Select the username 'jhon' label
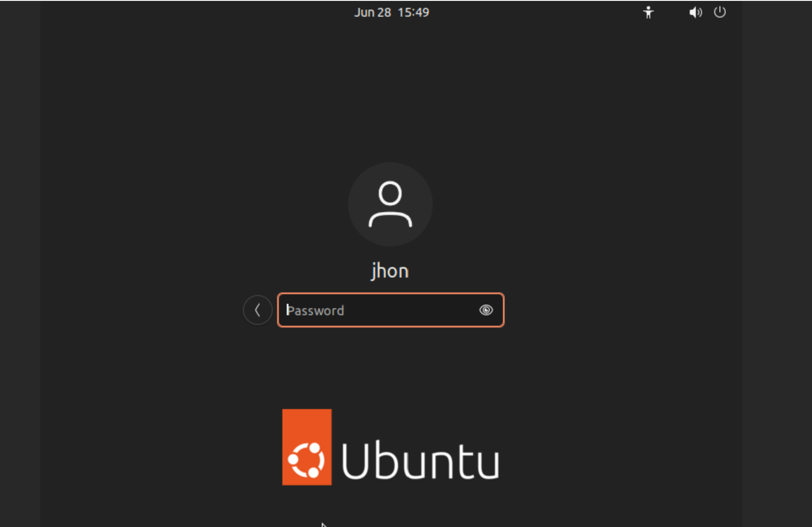812x527 pixels. 390,271
